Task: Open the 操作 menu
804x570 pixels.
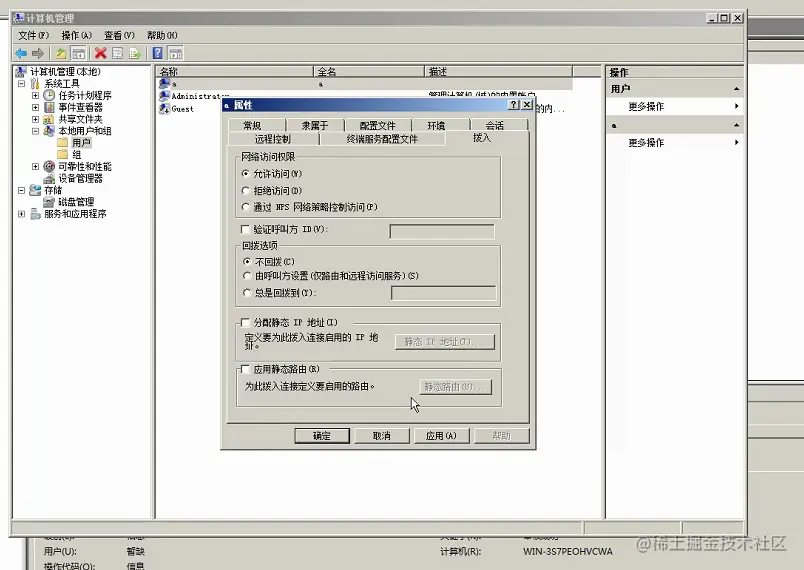Action: (76, 35)
